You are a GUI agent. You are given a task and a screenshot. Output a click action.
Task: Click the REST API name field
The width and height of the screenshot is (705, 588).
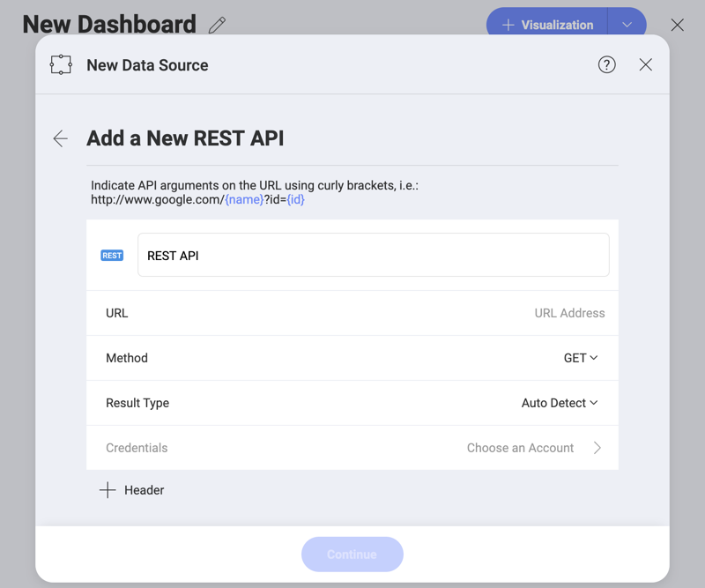pos(373,255)
